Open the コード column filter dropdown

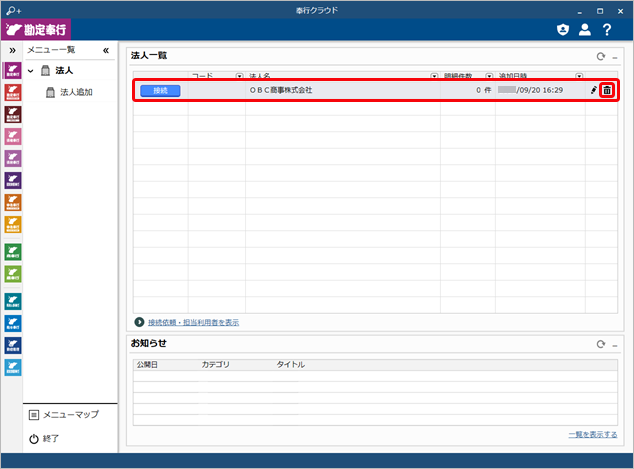click(239, 76)
